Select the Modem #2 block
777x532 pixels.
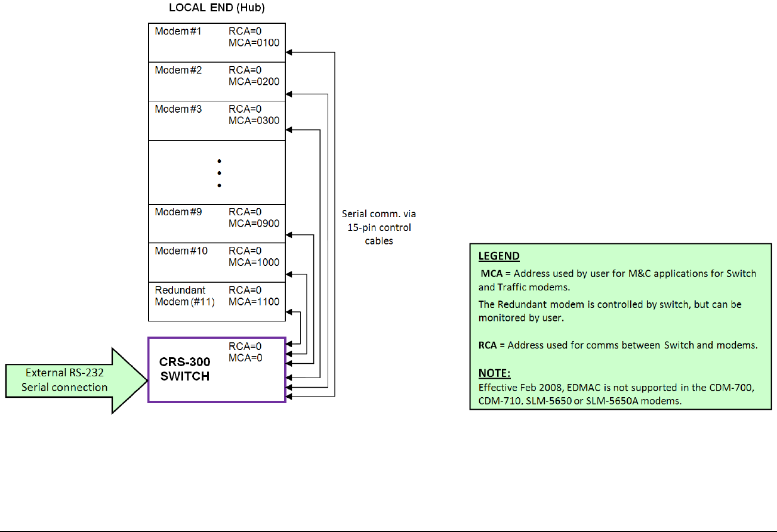pyautogui.click(x=217, y=82)
